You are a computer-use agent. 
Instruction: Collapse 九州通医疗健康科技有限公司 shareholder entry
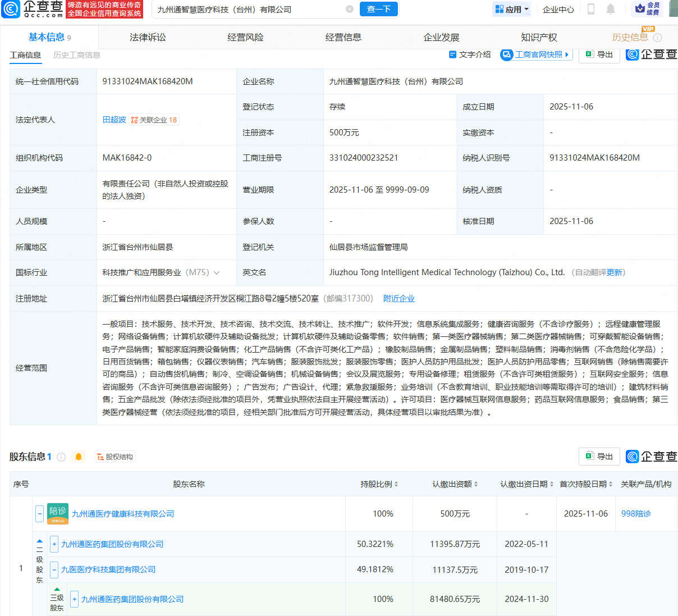point(39,513)
